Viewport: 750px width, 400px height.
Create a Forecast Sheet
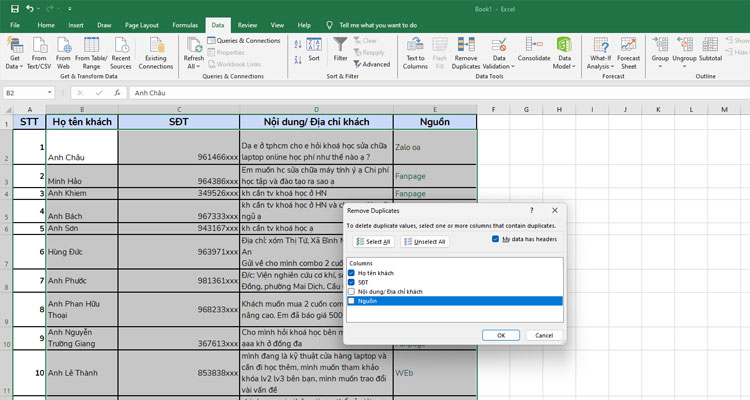pyautogui.click(x=629, y=53)
